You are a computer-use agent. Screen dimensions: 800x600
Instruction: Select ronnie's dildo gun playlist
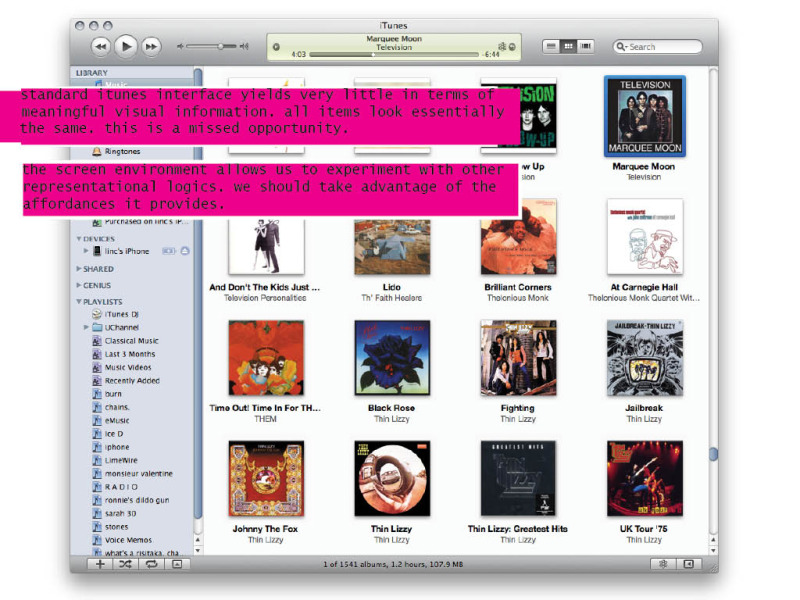click(x=131, y=500)
